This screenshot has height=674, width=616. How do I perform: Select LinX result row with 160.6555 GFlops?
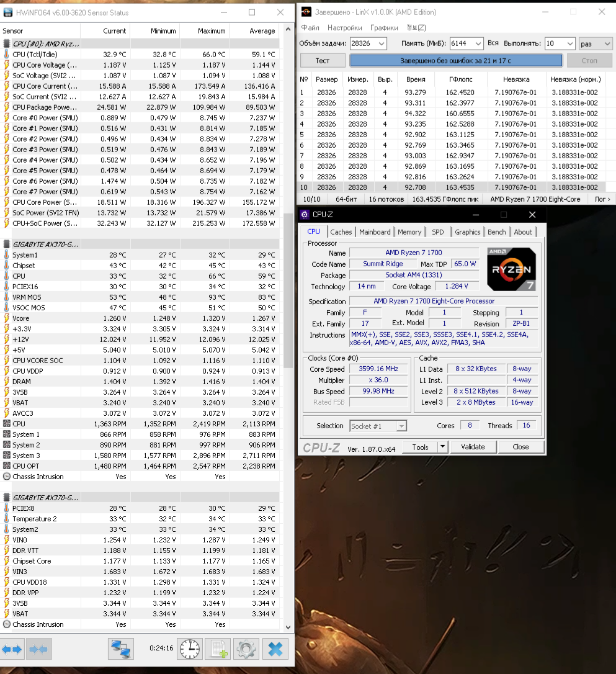(x=451, y=114)
